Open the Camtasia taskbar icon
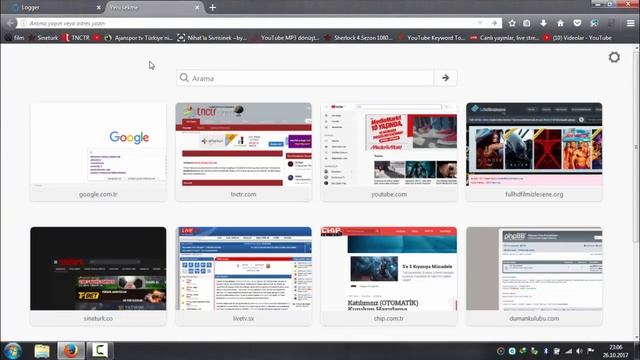The height and width of the screenshot is (360, 640). [99, 351]
